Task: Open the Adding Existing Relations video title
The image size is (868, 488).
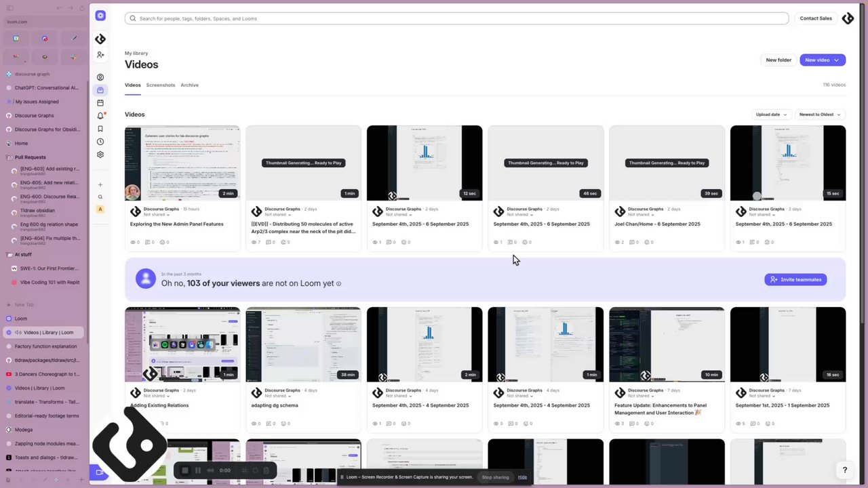Action: [159, 405]
